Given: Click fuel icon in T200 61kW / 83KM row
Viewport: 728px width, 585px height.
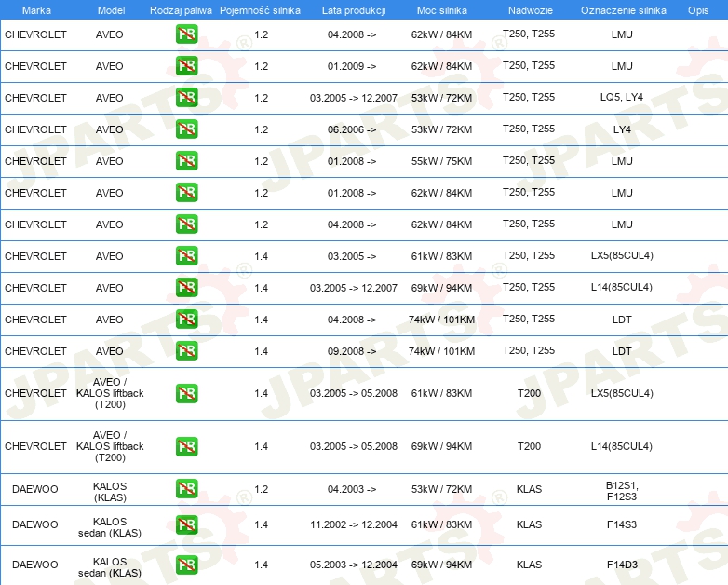Looking at the screenshot, I should point(186,393).
